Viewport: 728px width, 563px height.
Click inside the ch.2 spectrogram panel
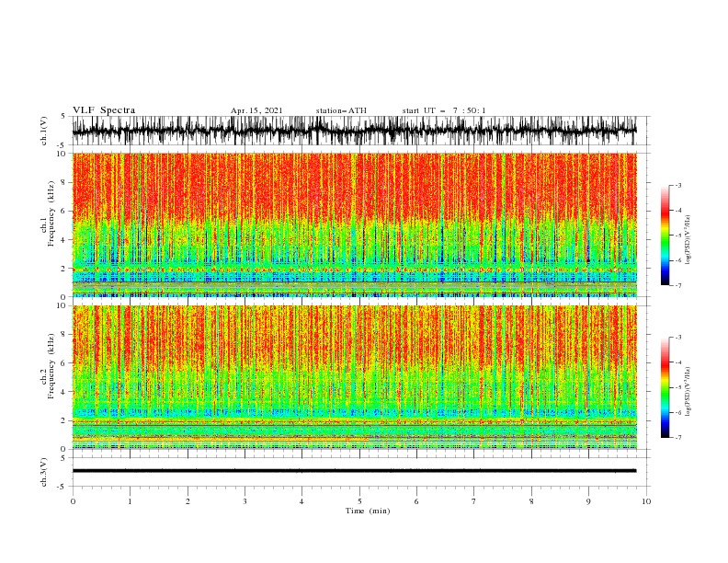pyautogui.click(x=354, y=377)
